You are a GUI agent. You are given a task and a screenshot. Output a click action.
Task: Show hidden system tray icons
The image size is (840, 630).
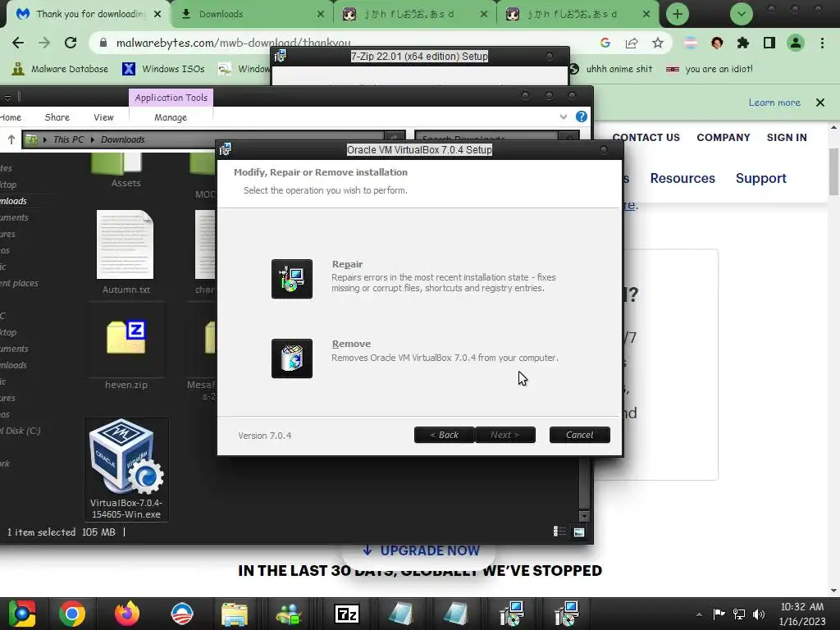[x=699, y=614]
